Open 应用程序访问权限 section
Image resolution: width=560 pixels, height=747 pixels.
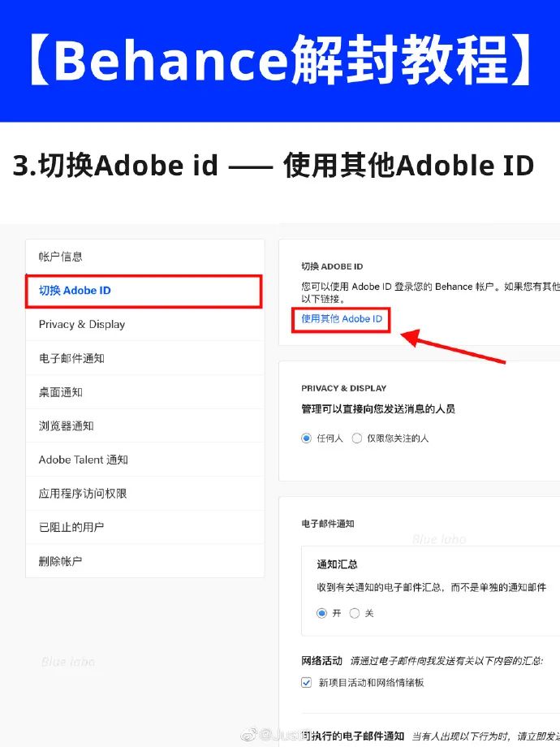(x=144, y=494)
